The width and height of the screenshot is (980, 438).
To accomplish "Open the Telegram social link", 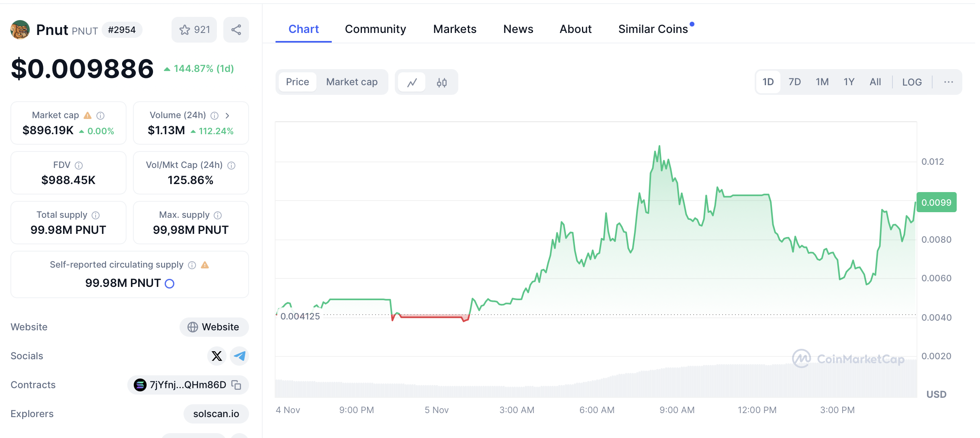I will pos(240,356).
